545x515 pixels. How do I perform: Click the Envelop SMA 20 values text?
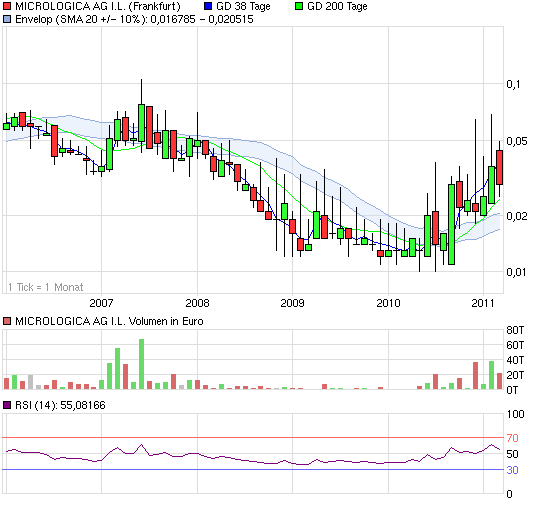click(x=134, y=19)
